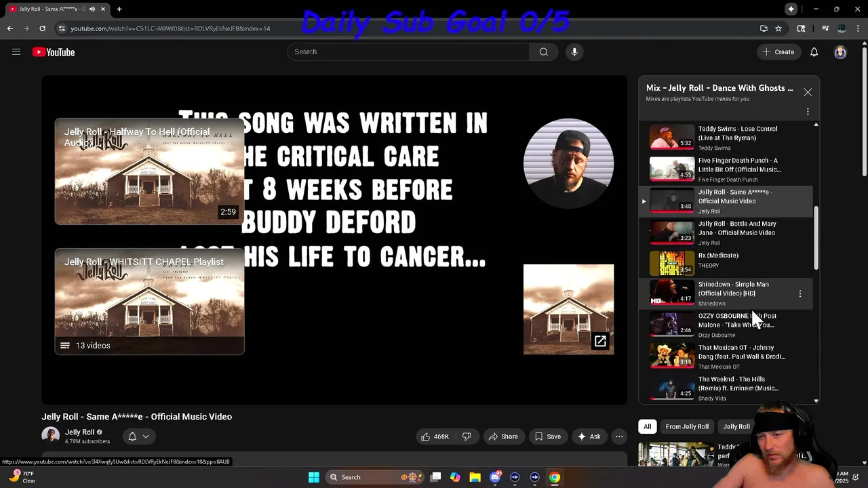Select the All filter chip
The height and width of the screenshot is (488, 868).
point(648,426)
